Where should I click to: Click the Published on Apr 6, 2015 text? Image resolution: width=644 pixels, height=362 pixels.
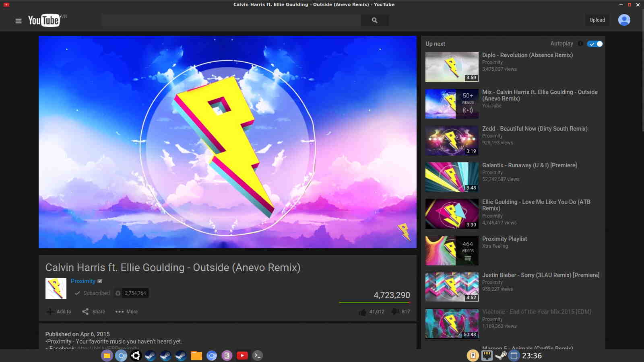click(77, 334)
